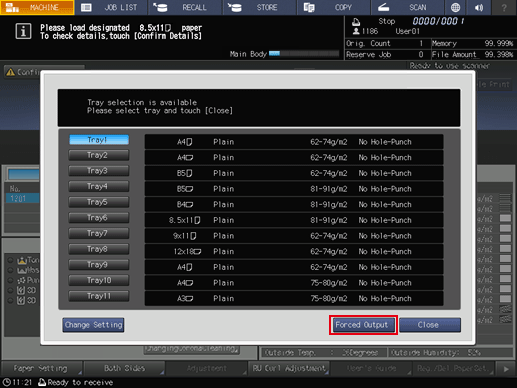Click the Memory 99.999% readout
The height and width of the screenshot is (388, 517).
pos(472,43)
